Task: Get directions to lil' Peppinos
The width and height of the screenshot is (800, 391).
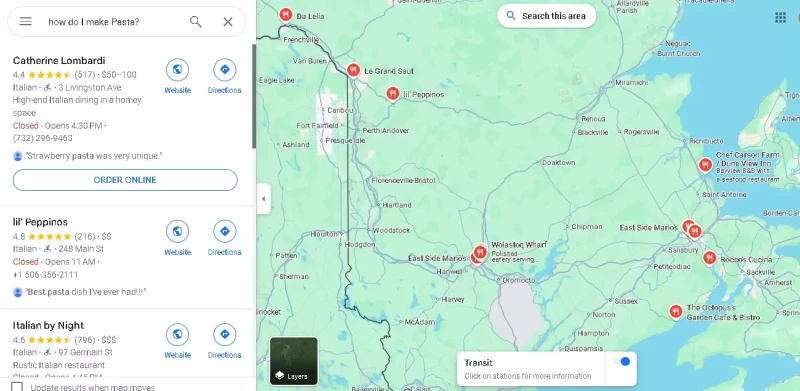Action: coord(224,232)
